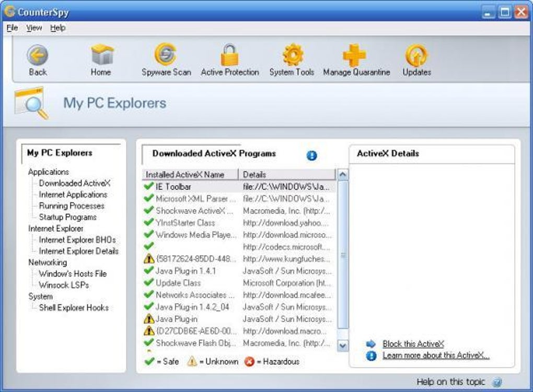Click the My PC Explorers magnifier icon
533x392 pixels.
(31, 103)
